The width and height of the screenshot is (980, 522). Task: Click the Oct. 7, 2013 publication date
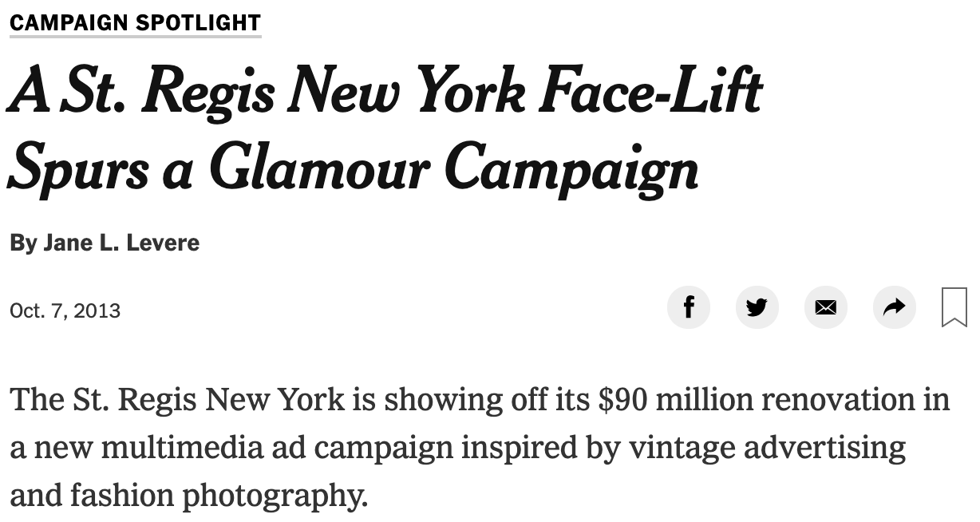pyautogui.click(x=65, y=310)
